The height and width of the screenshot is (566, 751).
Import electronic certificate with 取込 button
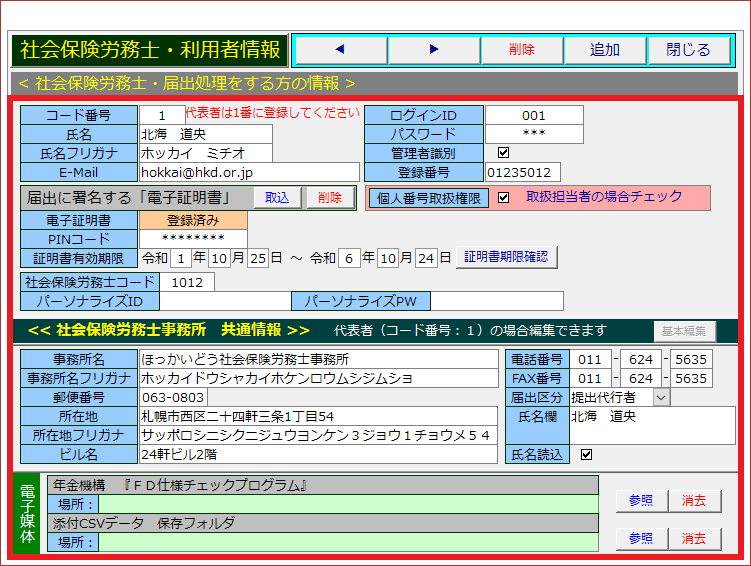pyautogui.click(x=277, y=198)
